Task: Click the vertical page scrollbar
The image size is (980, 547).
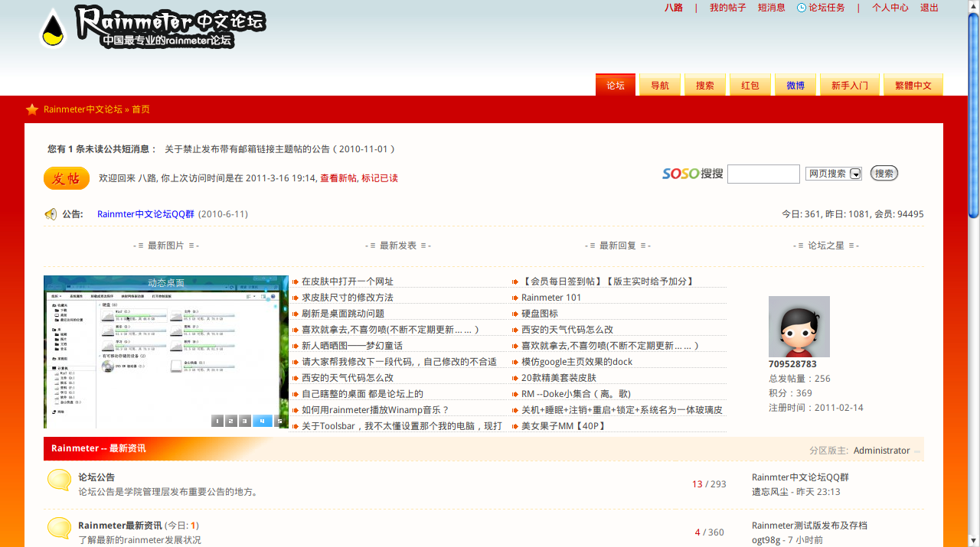Action: pos(973,306)
